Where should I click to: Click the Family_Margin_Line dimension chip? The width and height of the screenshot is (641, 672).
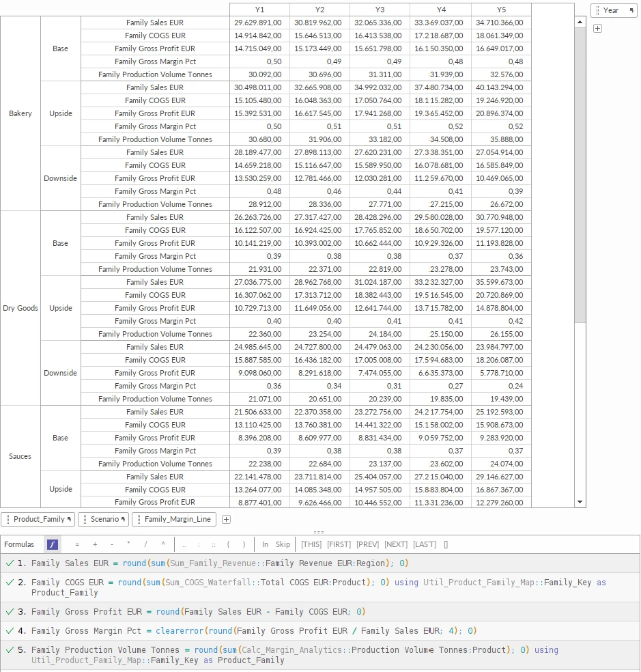(x=174, y=519)
